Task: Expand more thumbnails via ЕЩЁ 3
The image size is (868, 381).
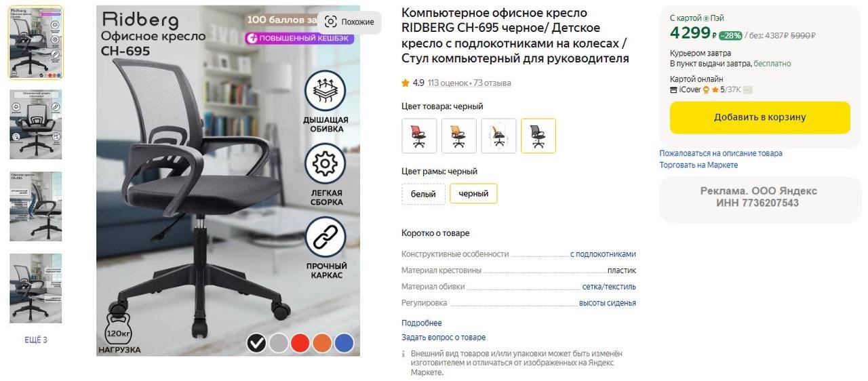Action: [36, 340]
